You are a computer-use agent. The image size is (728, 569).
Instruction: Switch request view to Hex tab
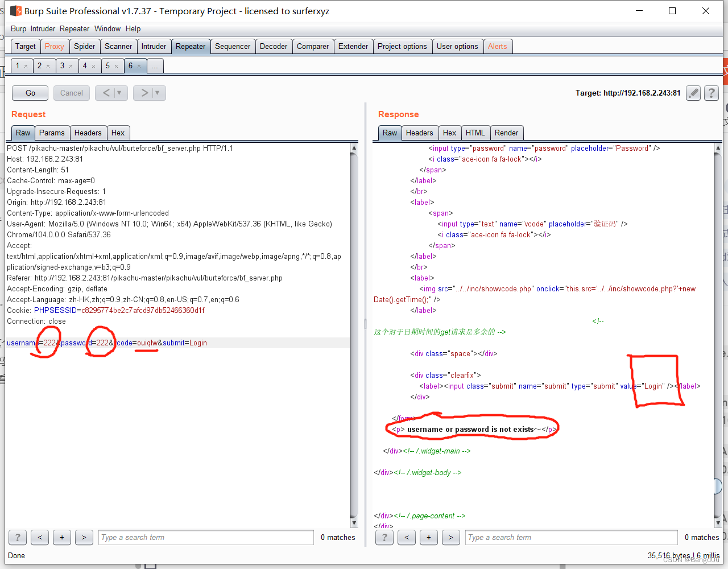coord(118,133)
